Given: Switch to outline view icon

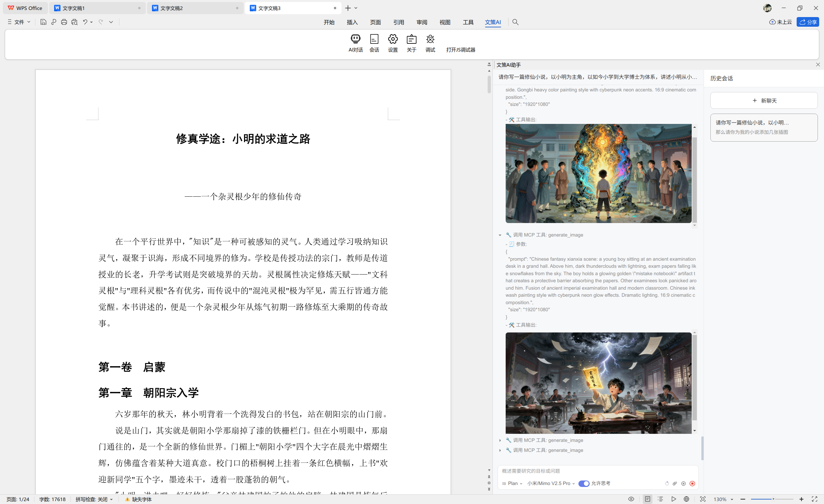Looking at the screenshot, I should (x=660, y=499).
